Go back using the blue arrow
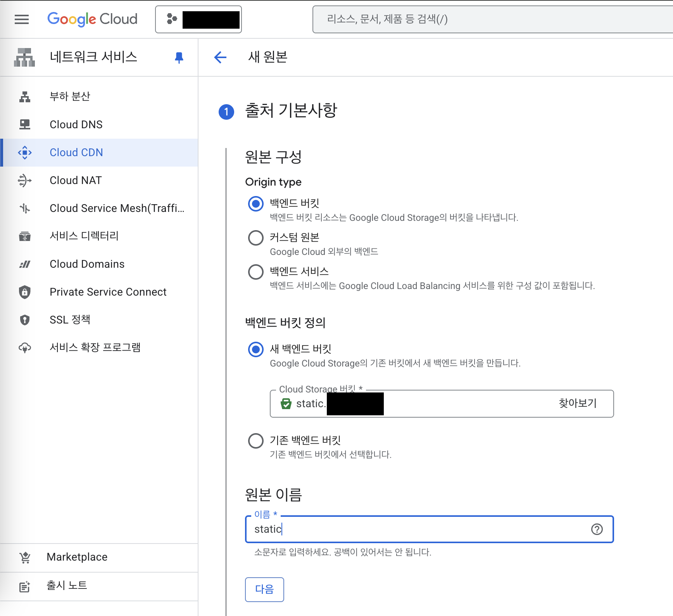Image resolution: width=673 pixels, height=616 pixels. (220, 57)
